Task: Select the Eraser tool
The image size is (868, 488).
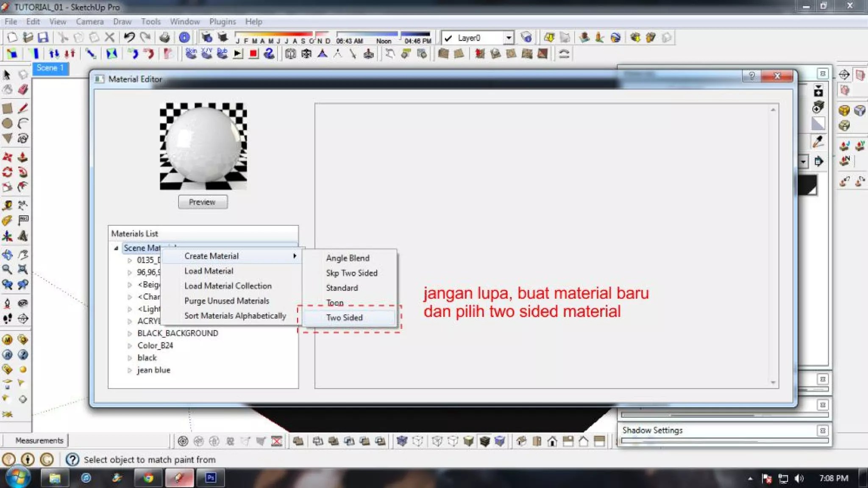Action: [x=23, y=89]
